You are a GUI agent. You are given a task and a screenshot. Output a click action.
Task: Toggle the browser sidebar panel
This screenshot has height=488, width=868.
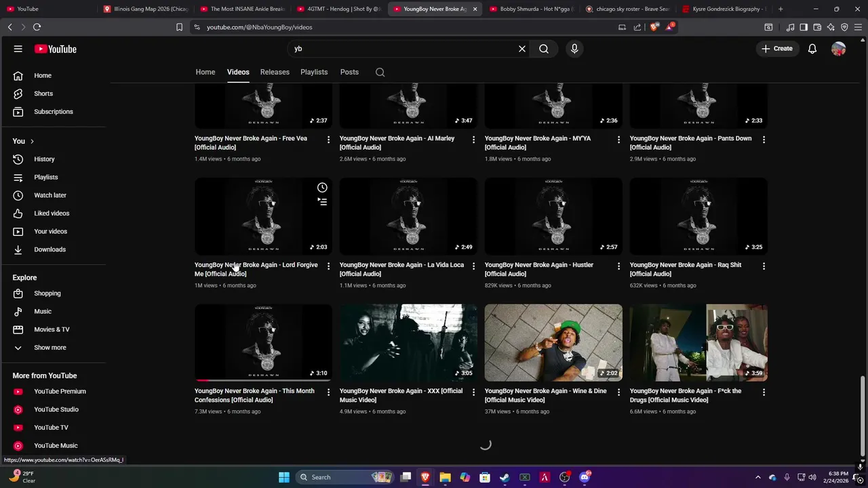point(804,27)
